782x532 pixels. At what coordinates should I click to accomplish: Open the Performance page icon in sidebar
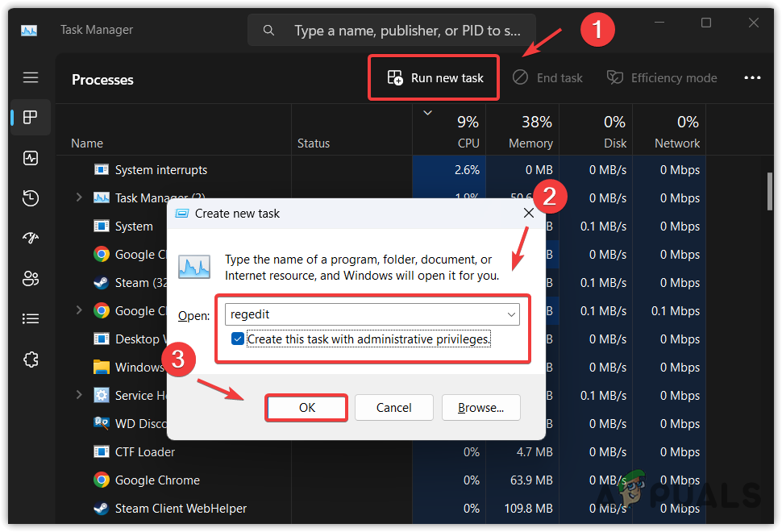point(31,158)
